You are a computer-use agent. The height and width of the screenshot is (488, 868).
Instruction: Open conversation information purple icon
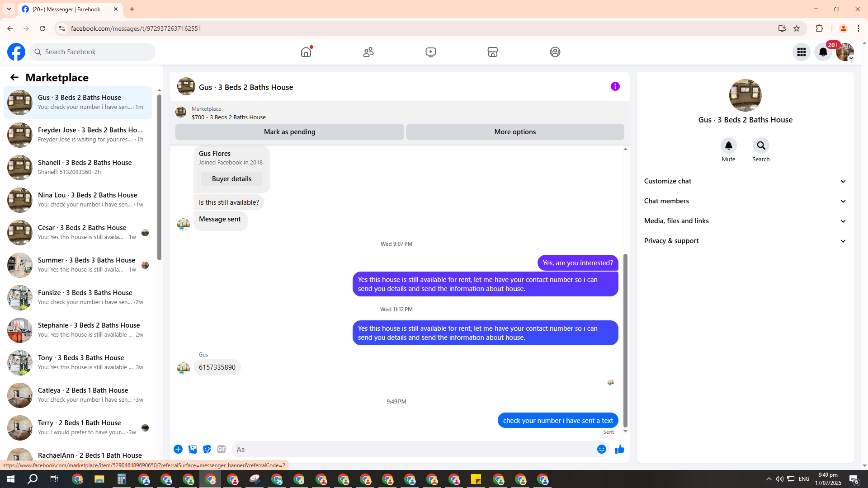click(615, 86)
